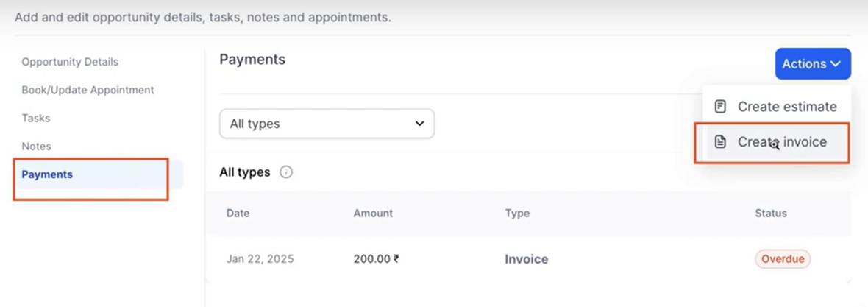Click the Status column header
The height and width of the screenshot is (307, 868).
pyautogui.click(x=770, y=214)
